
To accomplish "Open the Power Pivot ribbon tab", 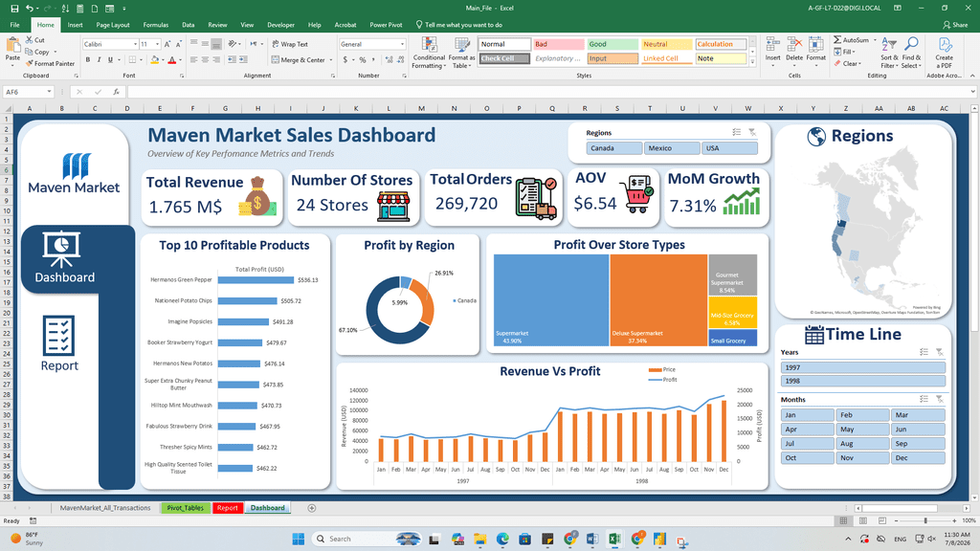I will [386, 25].
